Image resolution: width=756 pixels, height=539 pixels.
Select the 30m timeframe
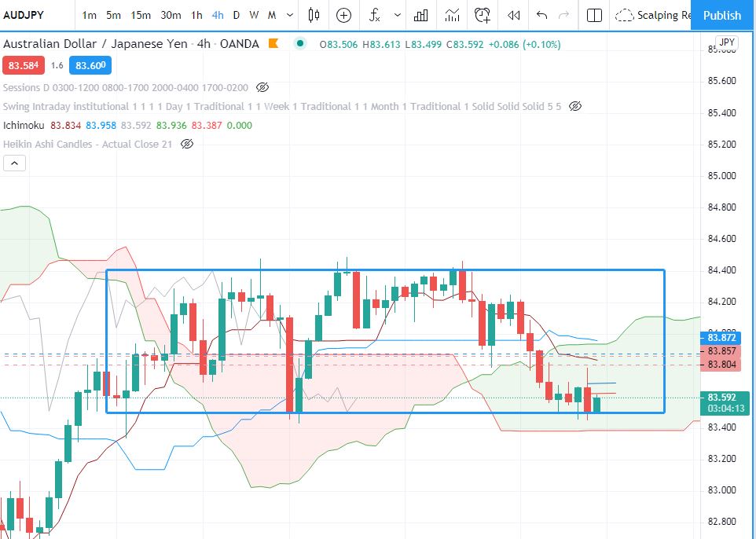tap(171, 16)
